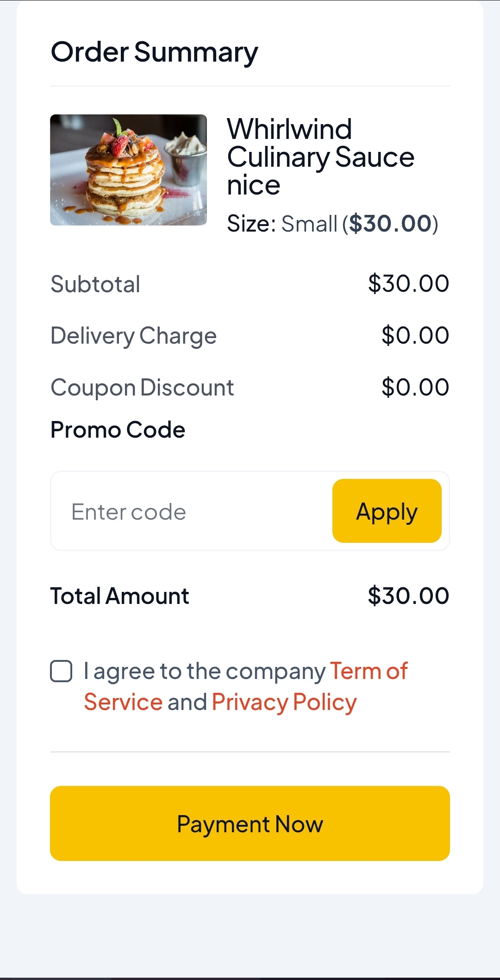Image resolution: width=500 pixels, height=980 pixels.
Task: Click the Subtotal label
Action: click(95, 284)
